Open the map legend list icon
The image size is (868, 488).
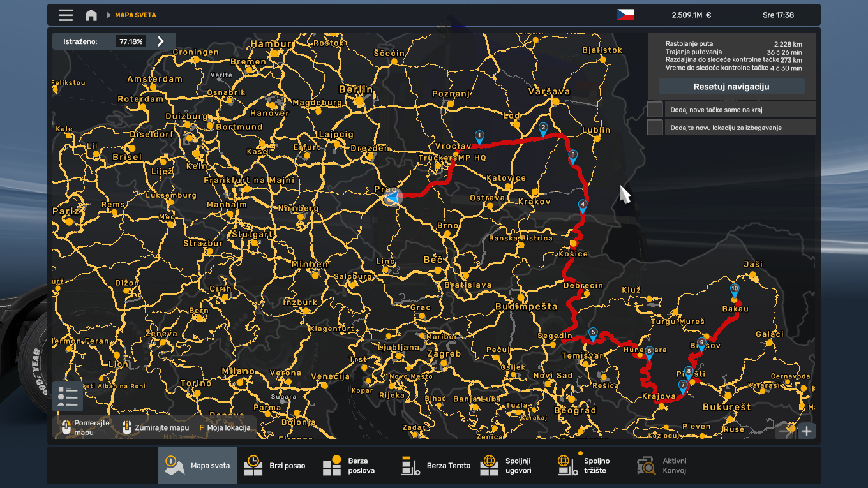[x=68, y=396]
